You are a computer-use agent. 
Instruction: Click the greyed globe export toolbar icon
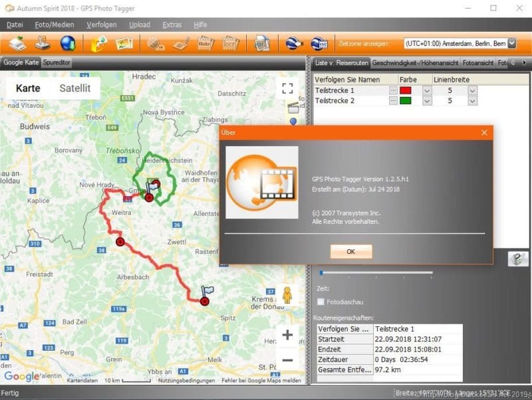155,44
